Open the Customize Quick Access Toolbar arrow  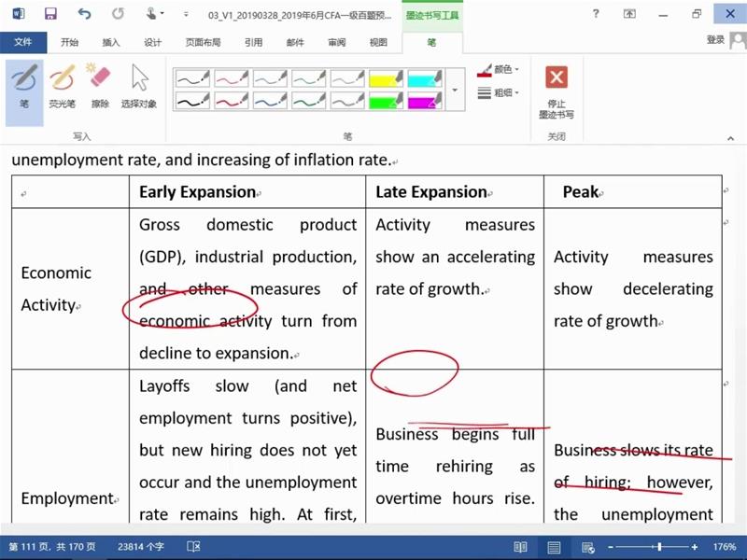coord(186,14)
